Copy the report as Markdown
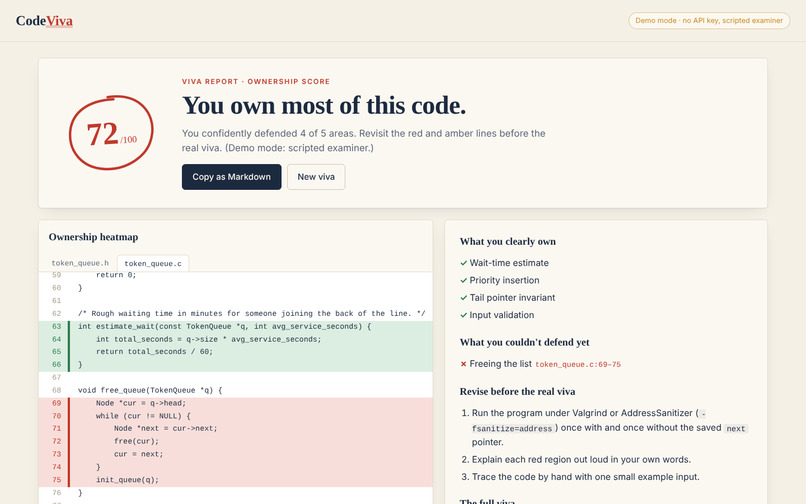Screen dimensions: 806x504 tap(231, 177)
